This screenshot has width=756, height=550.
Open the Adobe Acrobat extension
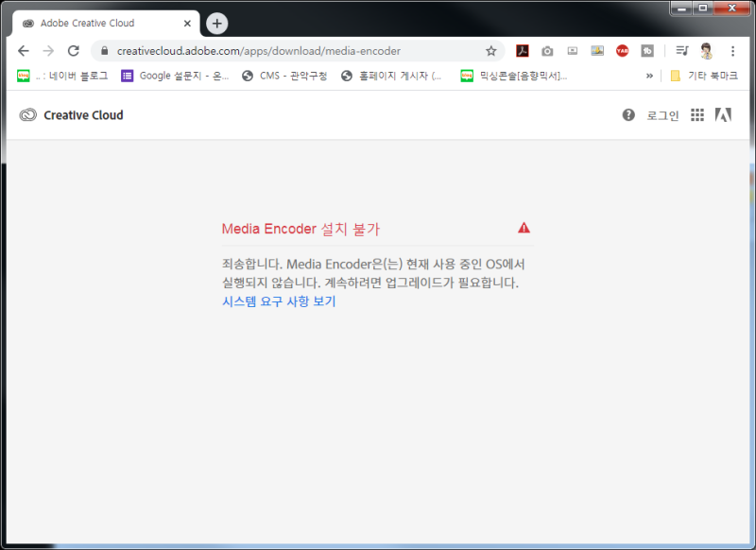tap(523, 51)
